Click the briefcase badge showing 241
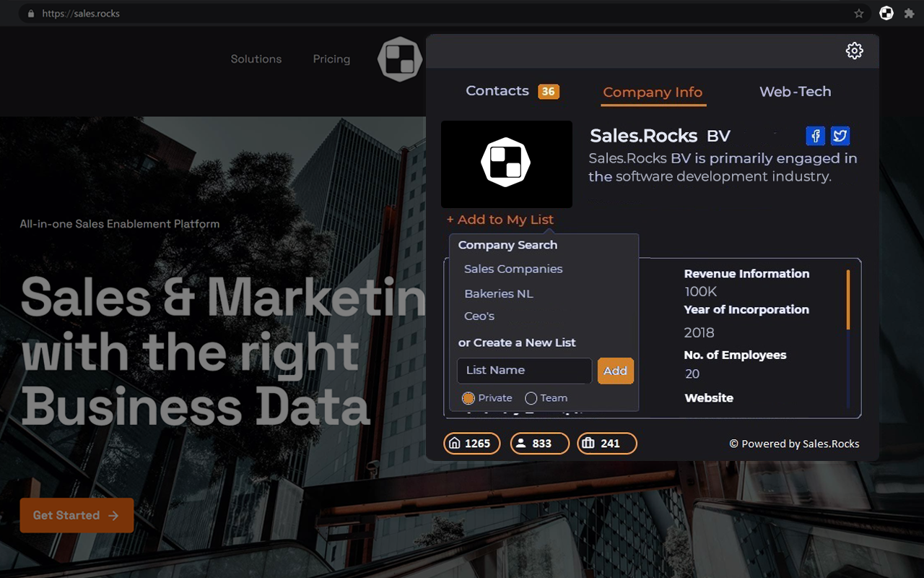 pos(606,443)
